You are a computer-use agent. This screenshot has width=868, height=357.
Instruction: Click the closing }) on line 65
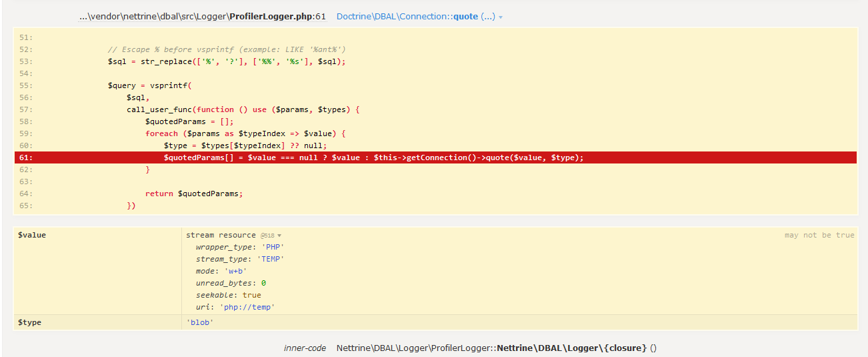[131, 206]
